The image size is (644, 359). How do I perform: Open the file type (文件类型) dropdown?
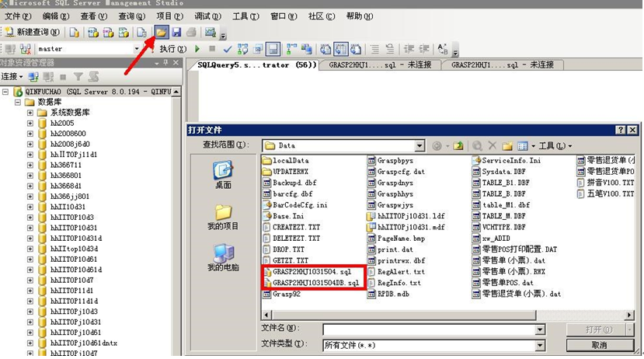(540, 343)
